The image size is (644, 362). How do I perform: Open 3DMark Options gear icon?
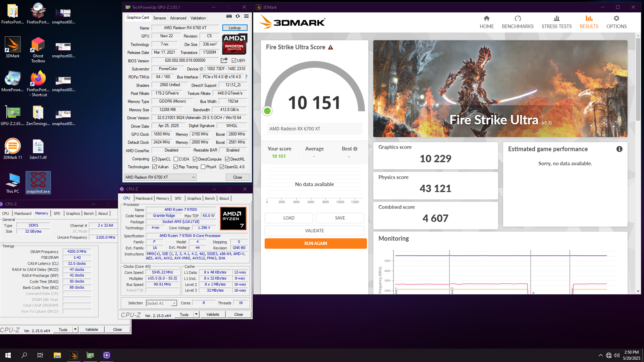616,18
